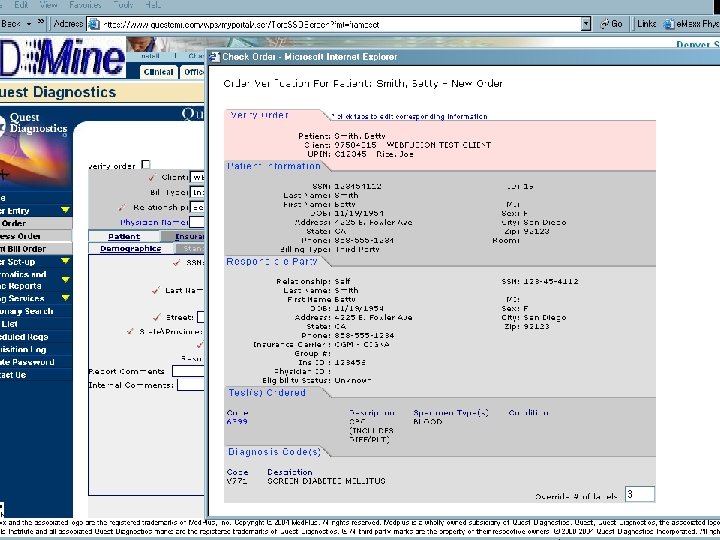Click the Quest Diagnostics logo

coord(36,123)
